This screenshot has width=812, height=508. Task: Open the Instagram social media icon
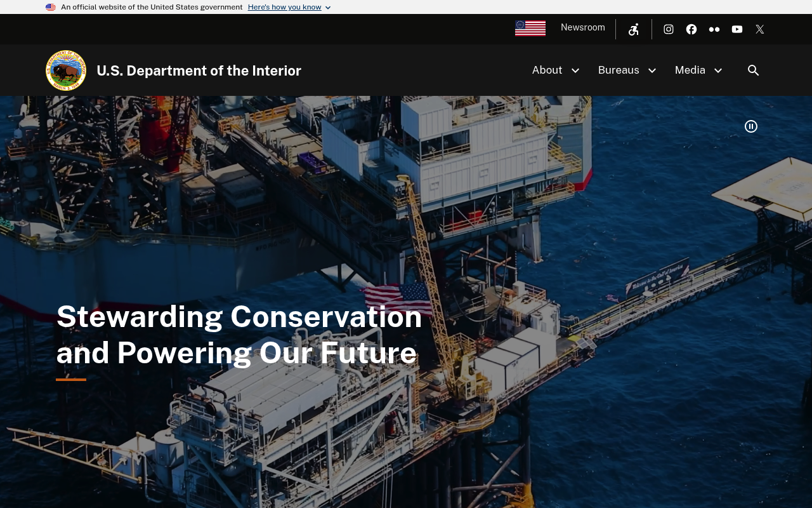pyautogui.click(x=669, y=29)
